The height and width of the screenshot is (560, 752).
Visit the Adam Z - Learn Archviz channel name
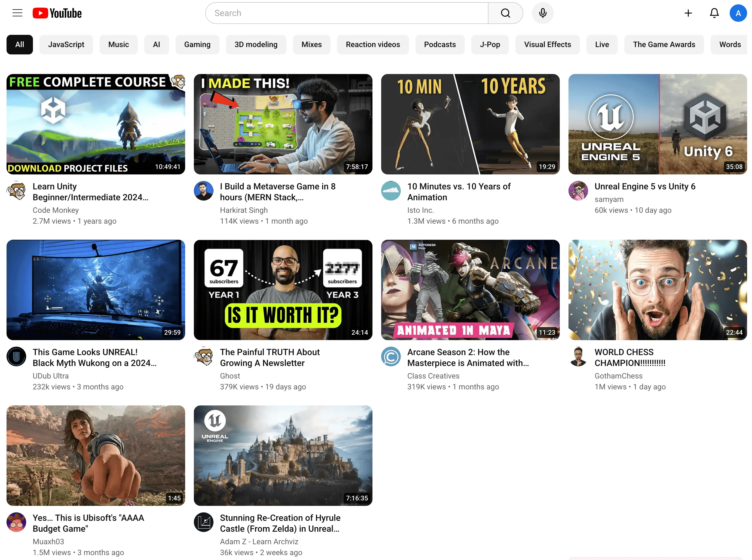point(259,542)
